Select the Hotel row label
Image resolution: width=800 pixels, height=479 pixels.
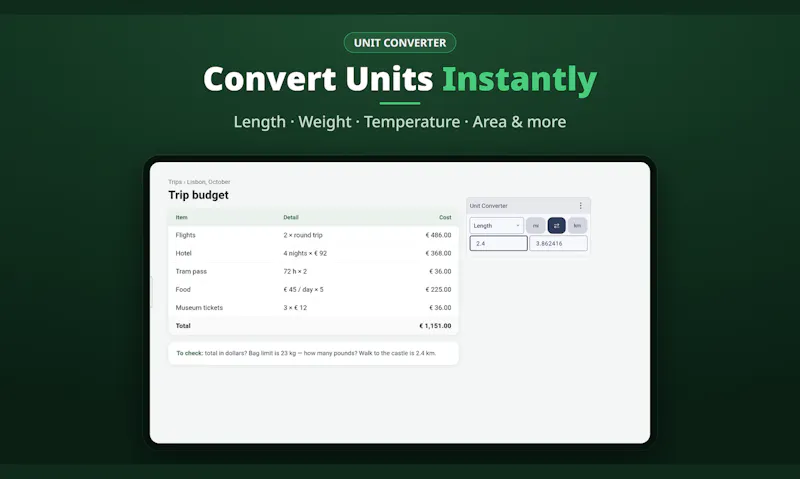[183, 253]
